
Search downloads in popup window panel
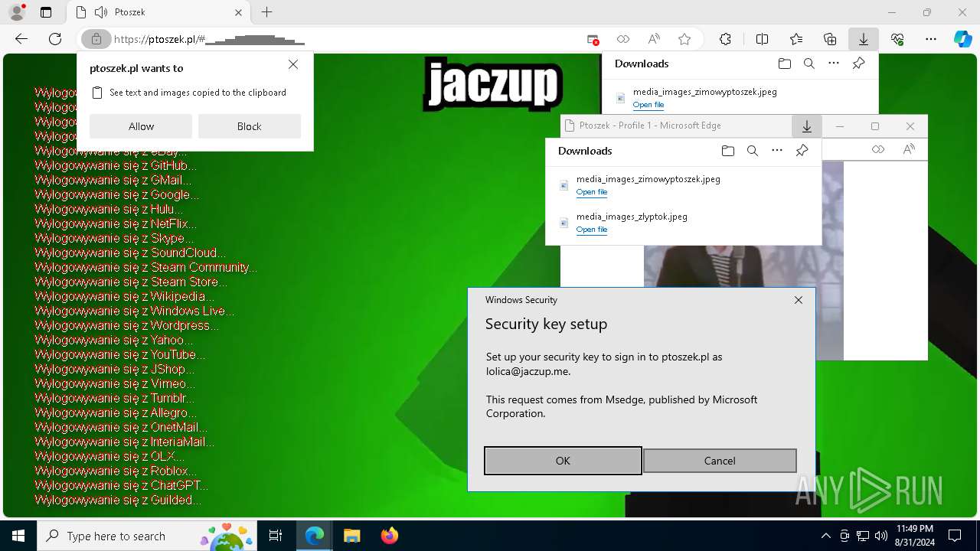(752, 151)
